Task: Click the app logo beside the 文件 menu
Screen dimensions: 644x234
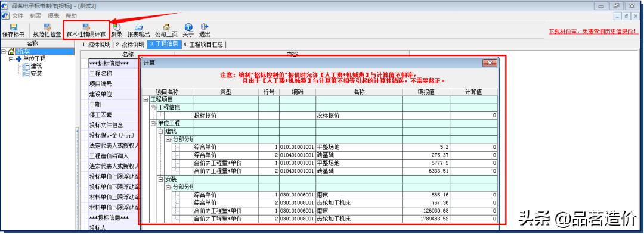Action: (5, 15)
